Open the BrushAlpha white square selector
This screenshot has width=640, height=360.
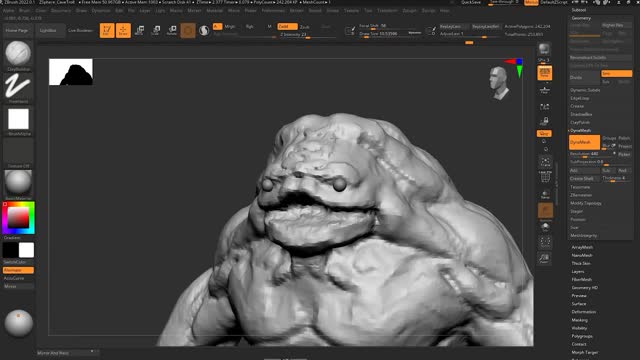pos(18,119)
